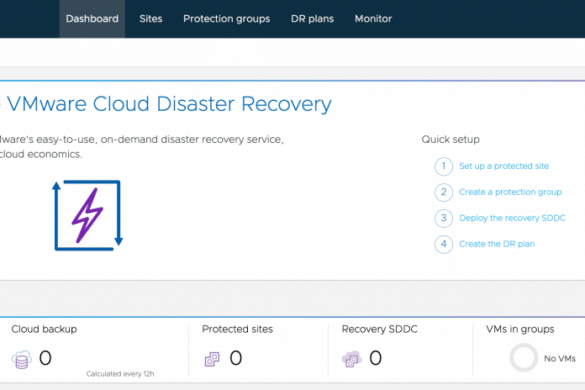Click the Cloud backup count value
Image resolution: width=585 pixels, height=390 pixels.
(x=45, y=358)
